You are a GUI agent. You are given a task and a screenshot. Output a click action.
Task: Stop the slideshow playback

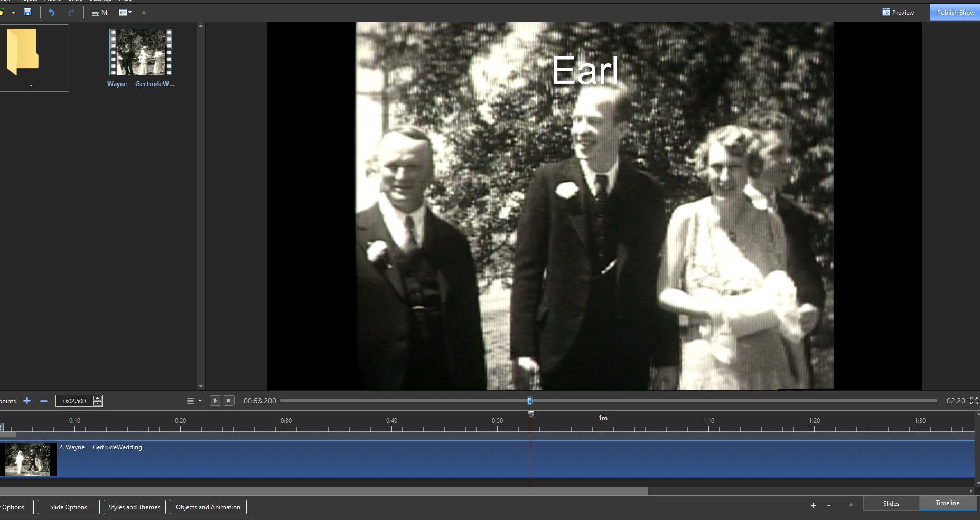click(x=229, y=401)
